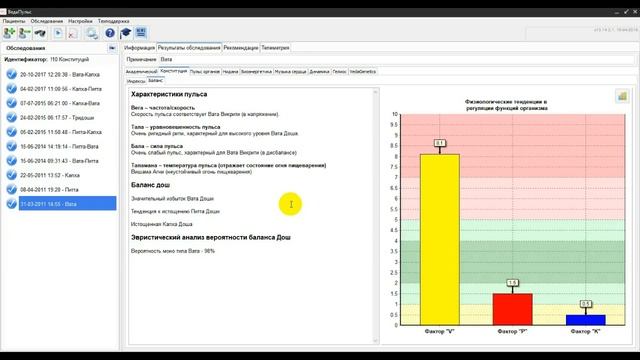Open training graduation cap icon

tap(125, 33)
